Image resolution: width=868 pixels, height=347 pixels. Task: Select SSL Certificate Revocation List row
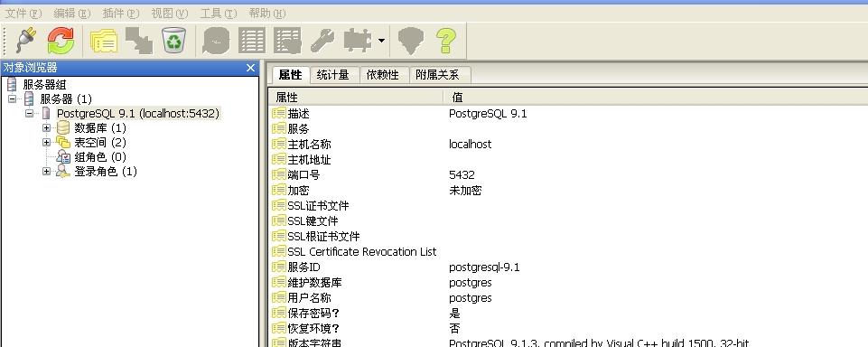pyautogui.click(x=568, y=252)
